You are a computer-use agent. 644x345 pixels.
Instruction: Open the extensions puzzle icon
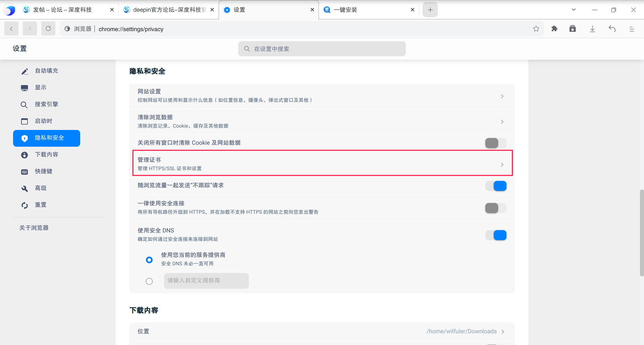[554, 29]
